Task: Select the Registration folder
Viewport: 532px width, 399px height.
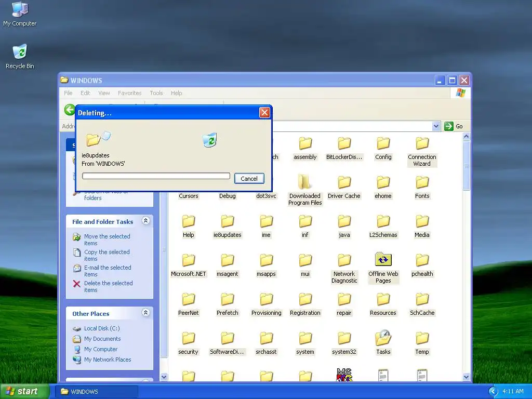Action: (x=305, y=304)
